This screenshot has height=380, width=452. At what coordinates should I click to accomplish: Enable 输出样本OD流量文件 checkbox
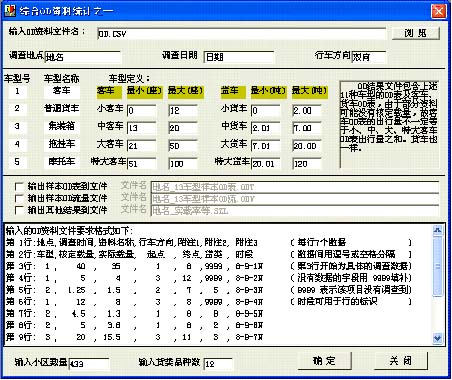(x=19, y=198)
